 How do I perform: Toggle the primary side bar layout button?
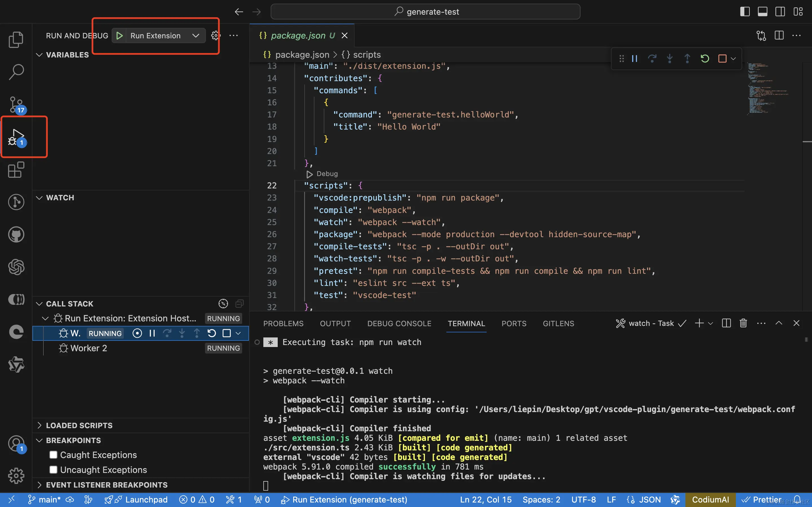tap(745, 12)
